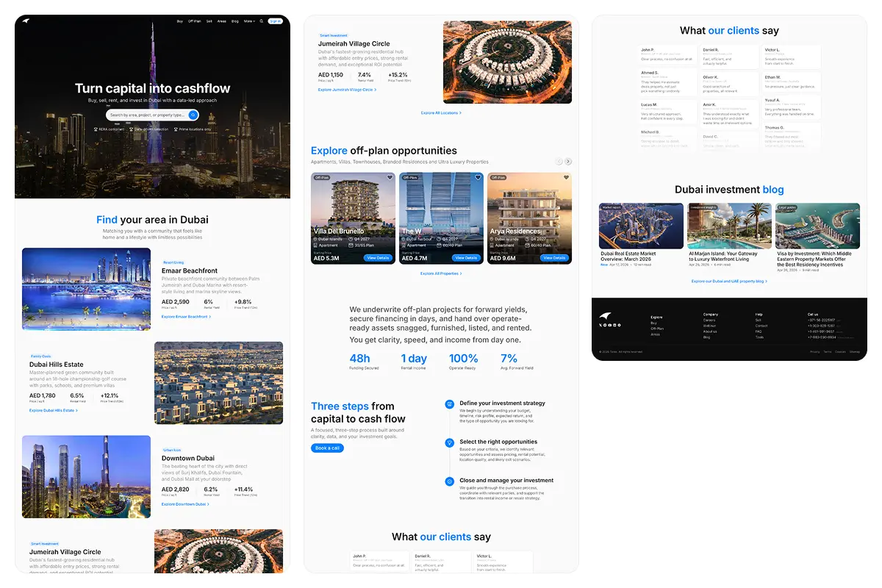Open the X social icon in the footer
The image size is (882, 588).
[600, 325]
